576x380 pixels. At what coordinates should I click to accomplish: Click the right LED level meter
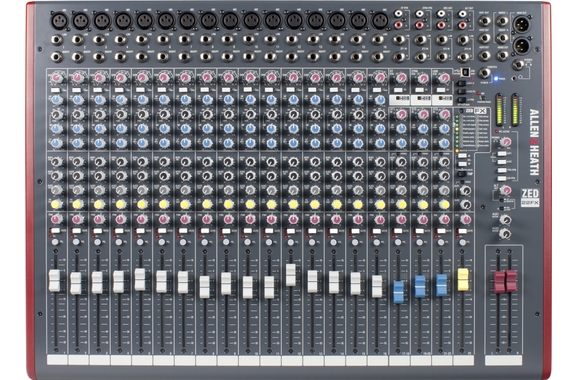pyautogui.click(x=515, y=110)
